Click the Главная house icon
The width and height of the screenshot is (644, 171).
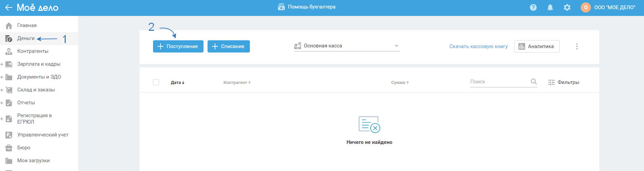pyautogui.click(x=9, y=25)
